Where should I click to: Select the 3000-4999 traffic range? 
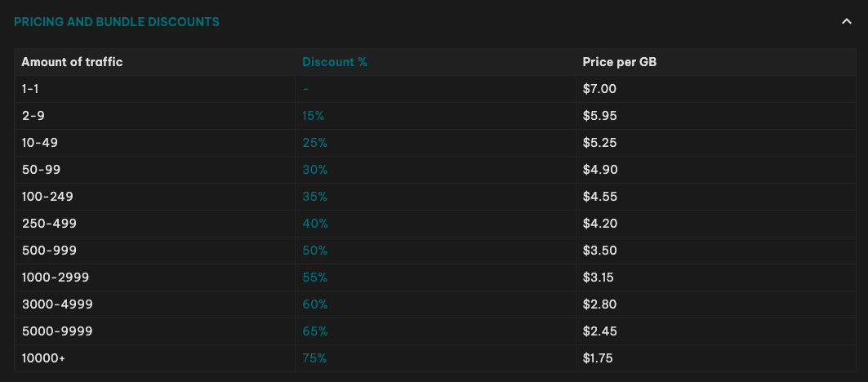tap(57, 304)
